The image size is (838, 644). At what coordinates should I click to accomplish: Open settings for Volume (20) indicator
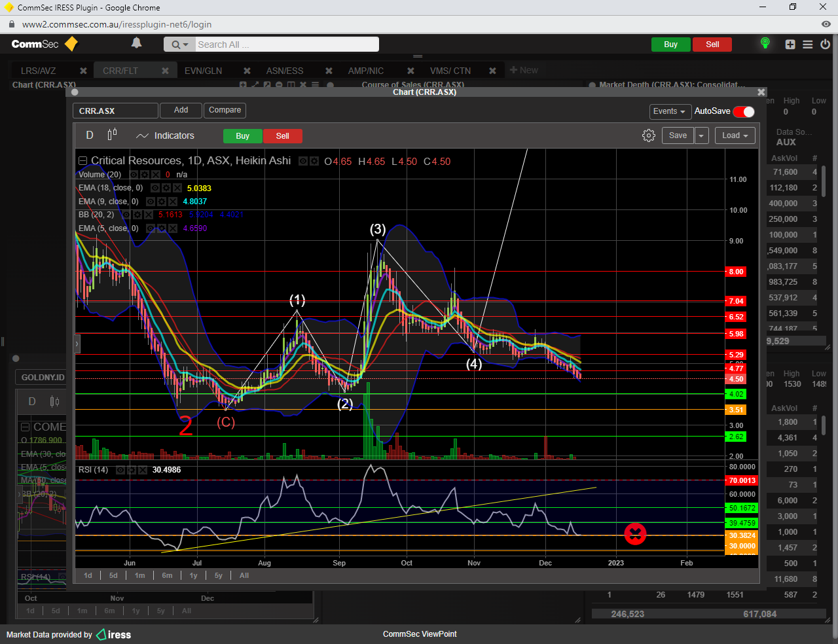coord(145,175)
